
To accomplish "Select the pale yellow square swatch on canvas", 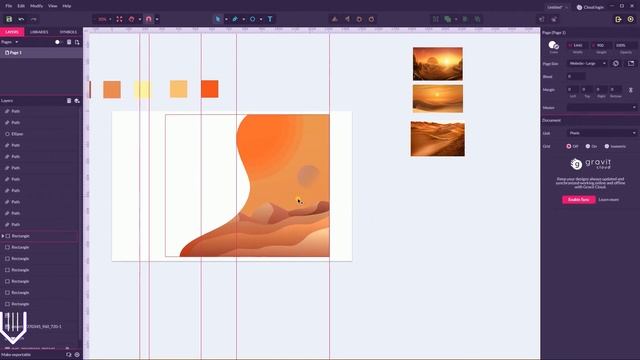I will [x=143, y=89].
